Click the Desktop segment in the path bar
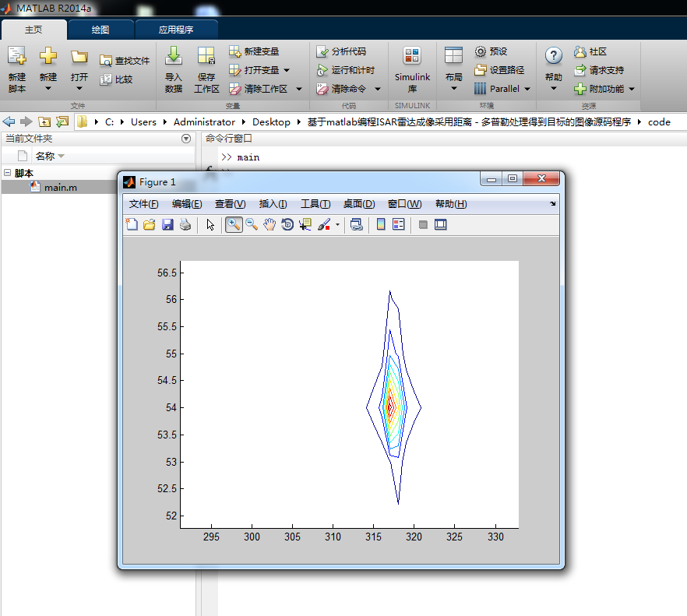687x616 pixels. click(271, 121)
